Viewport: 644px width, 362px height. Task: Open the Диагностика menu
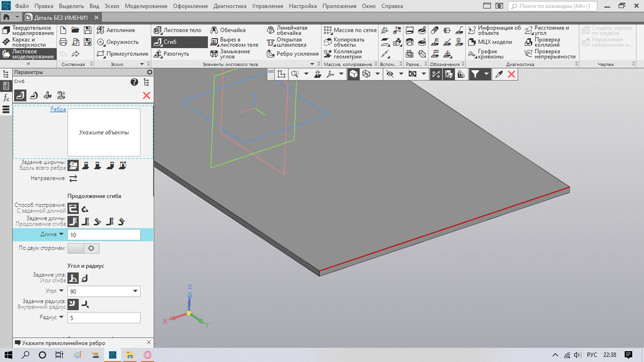click(x=230, y=6)
